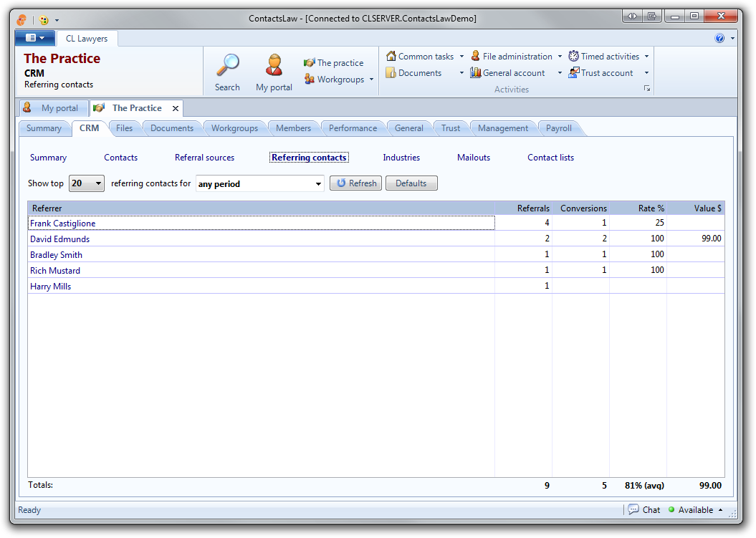756x538 pixels.
Task: Sort by the Value $ column header
Action: pyautogui.click(x=696, y=208)
